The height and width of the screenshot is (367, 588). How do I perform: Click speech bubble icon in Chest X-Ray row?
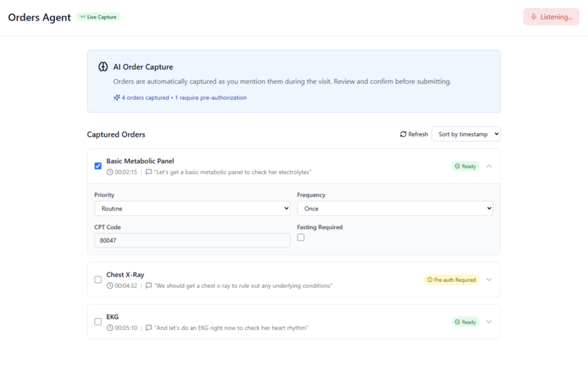tap(149, 286)
